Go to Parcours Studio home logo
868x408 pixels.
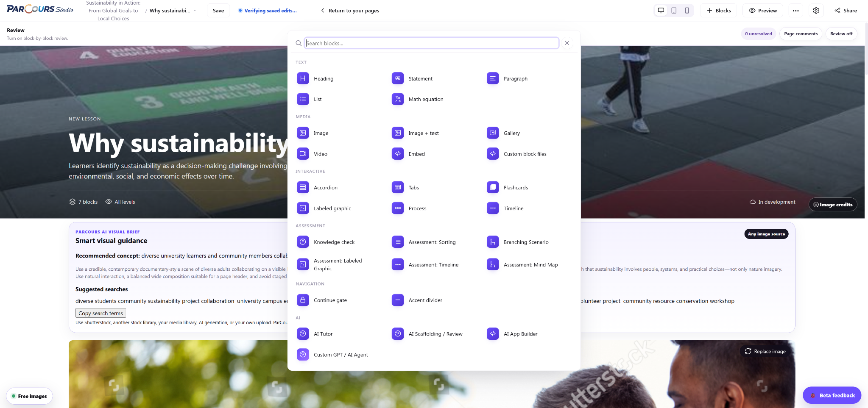(x=40, y=9)
